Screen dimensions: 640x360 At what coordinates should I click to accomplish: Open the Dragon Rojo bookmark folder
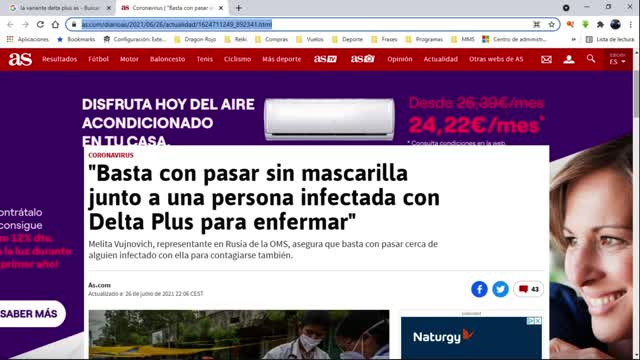(195, 39)
